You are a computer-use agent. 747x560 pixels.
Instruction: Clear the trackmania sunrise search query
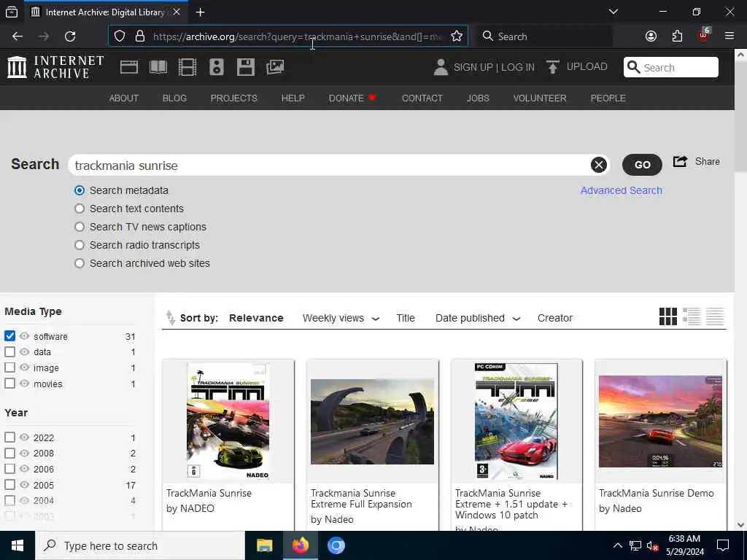click(x=599, y=165)
